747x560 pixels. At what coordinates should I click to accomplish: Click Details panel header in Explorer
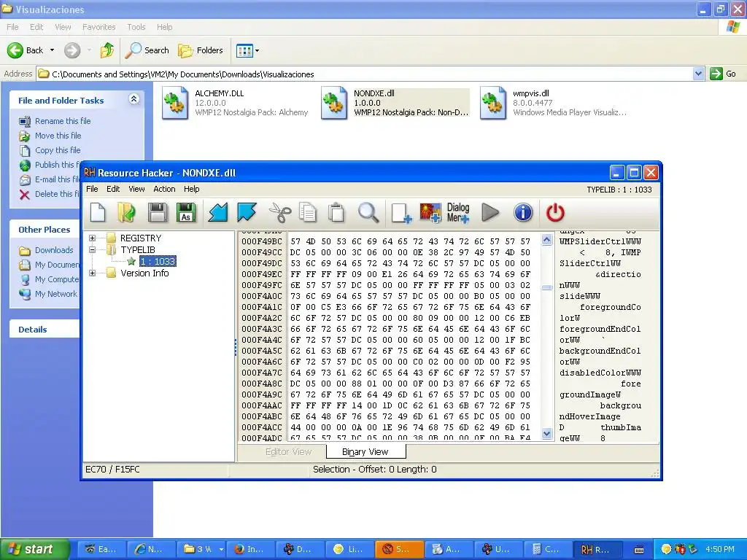44,329
